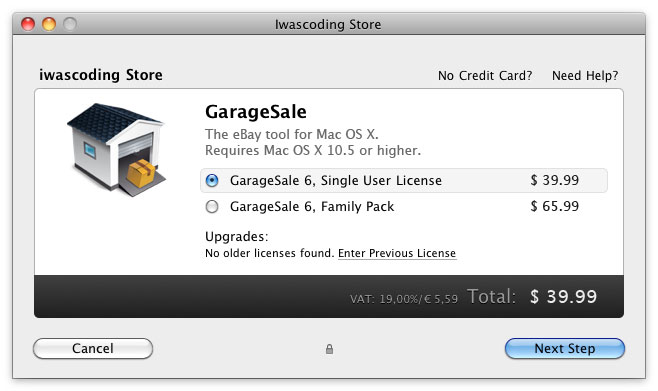Click the GarageSale 6, Family Pack label

pyautogui.click(x=312, y=206)
